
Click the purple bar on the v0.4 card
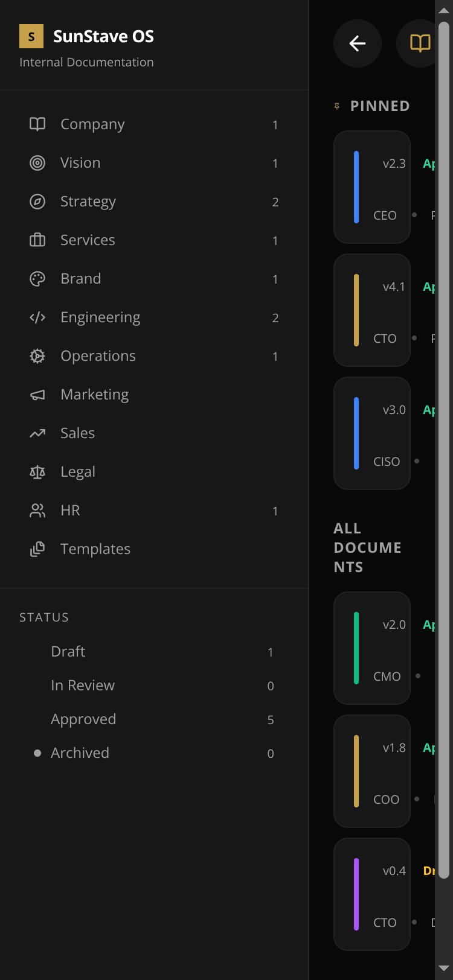click(x=356, y=894)
